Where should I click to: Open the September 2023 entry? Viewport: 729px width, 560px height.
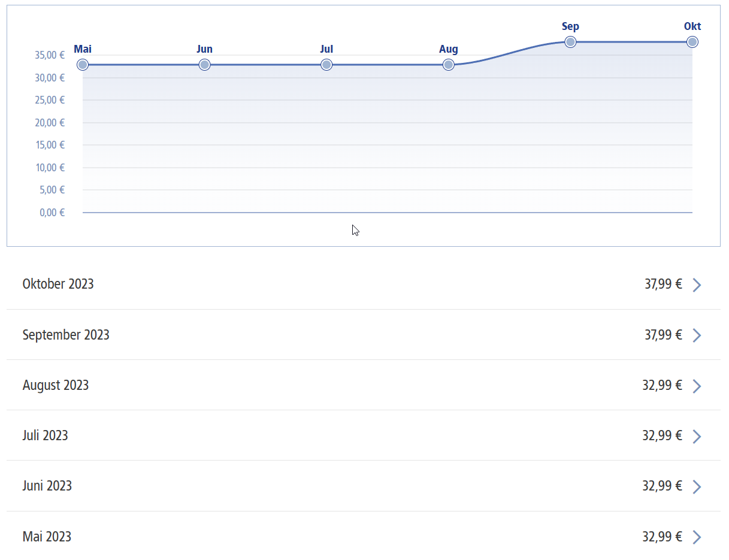(66, 335)
